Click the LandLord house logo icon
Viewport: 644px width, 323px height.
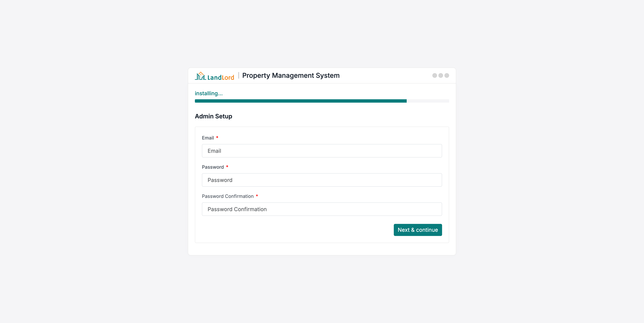point(200,76)
